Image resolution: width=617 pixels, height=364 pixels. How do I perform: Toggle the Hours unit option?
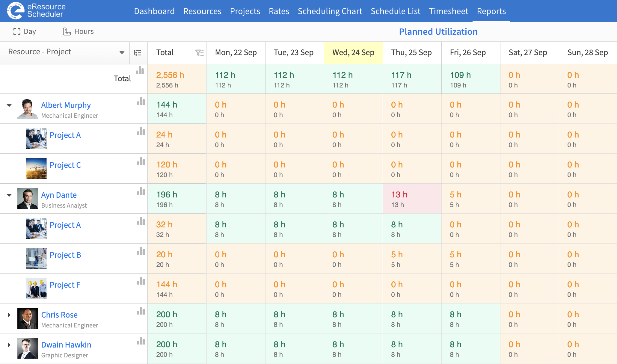click(78, 31)
